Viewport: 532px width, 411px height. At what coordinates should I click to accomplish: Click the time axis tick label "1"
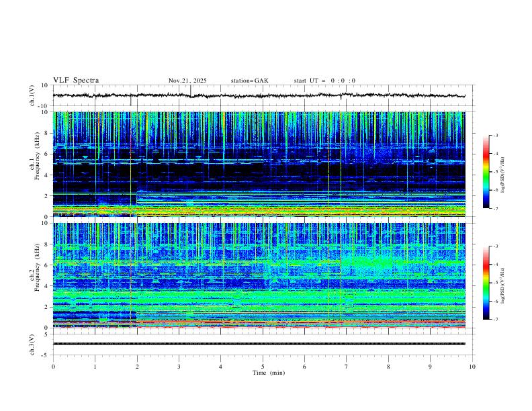(95, 367)
